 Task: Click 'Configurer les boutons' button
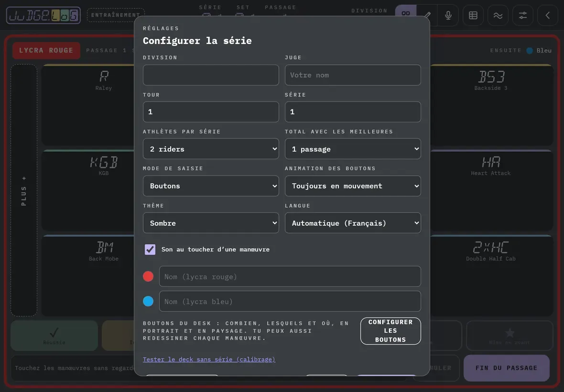tap(390, 331)
